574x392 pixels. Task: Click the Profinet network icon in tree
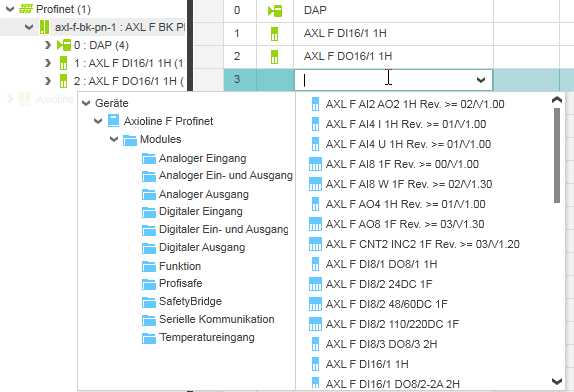26,9
